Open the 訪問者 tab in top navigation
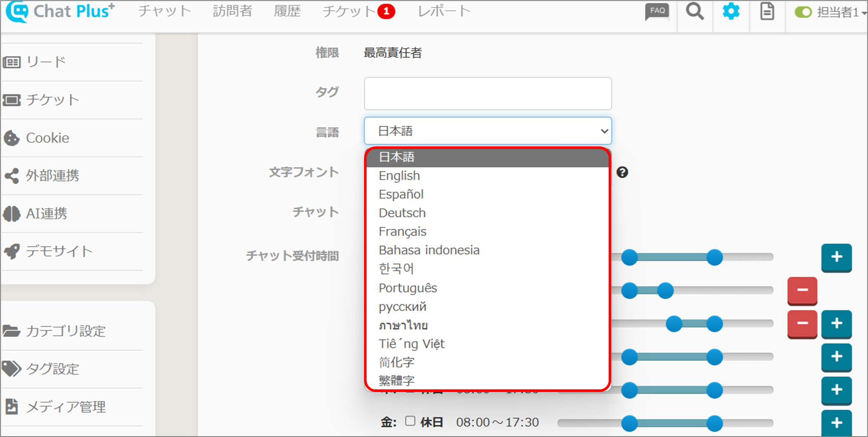This screenshot has width=868, height=437. (x=232, y=11)
